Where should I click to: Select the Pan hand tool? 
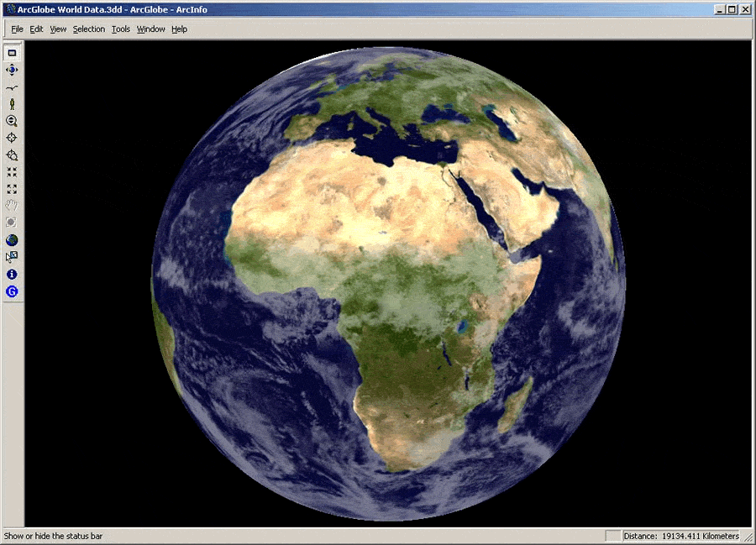tap(12, 206)
